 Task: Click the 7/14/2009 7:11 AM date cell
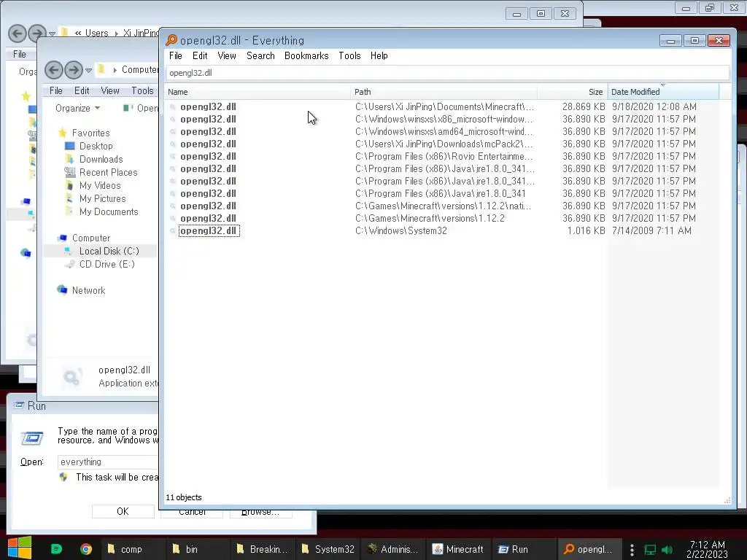[651, 230]
